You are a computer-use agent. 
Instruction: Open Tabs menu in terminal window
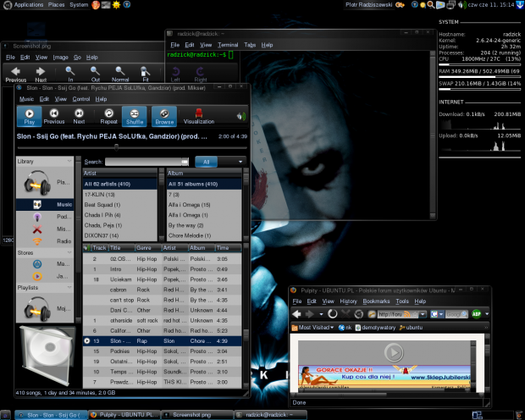pyautogui.click(x=250, y=45)
